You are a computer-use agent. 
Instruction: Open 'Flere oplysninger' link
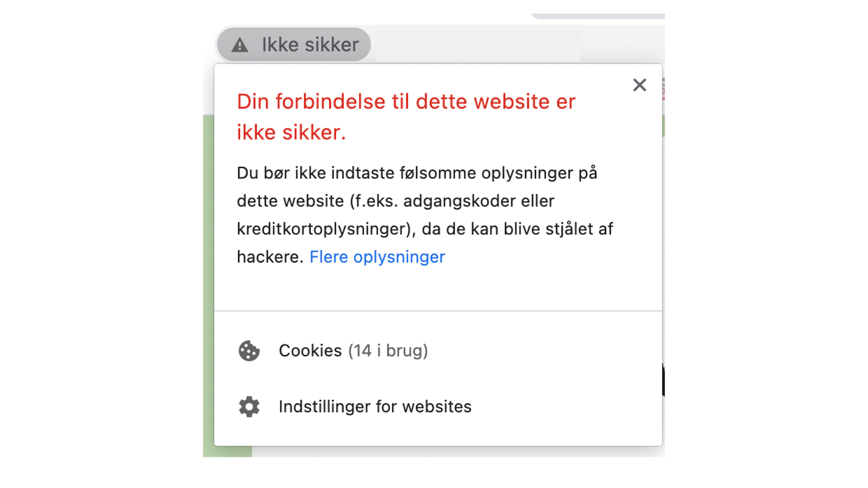coord(377,256)
